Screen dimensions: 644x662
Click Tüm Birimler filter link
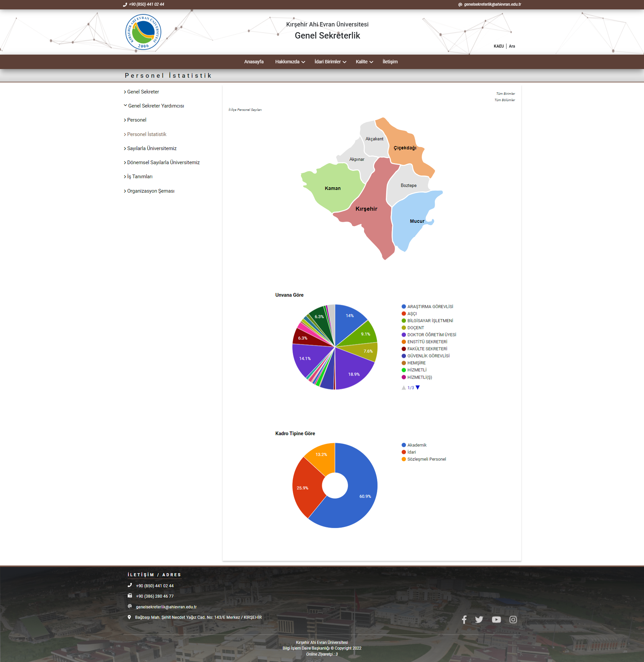pyautogui.click(x=505, y=93)
